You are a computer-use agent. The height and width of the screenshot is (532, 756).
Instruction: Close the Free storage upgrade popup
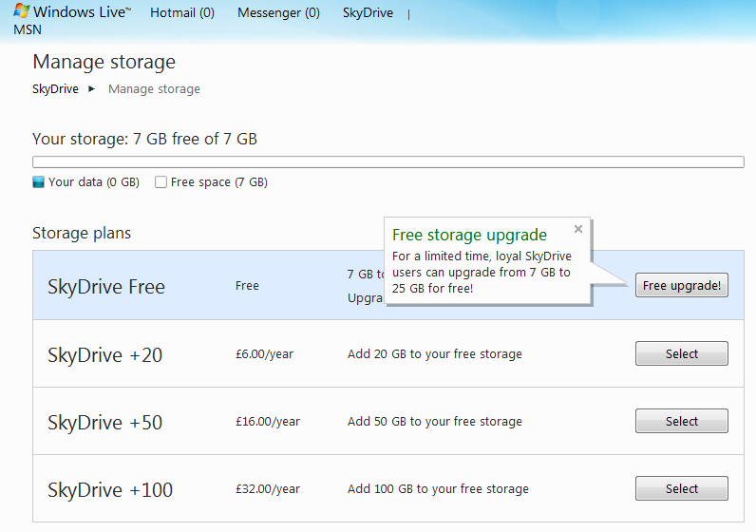tap(578, 229)
